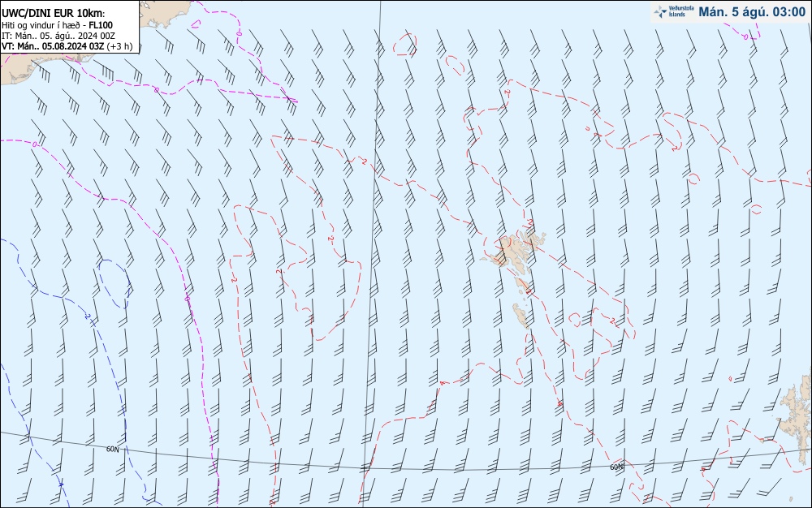Click the 'VT: Mán.. 05.08.2024 03Z (+3 h)' line
This screenshot has width=812, height=508.
tap(67, 46)
